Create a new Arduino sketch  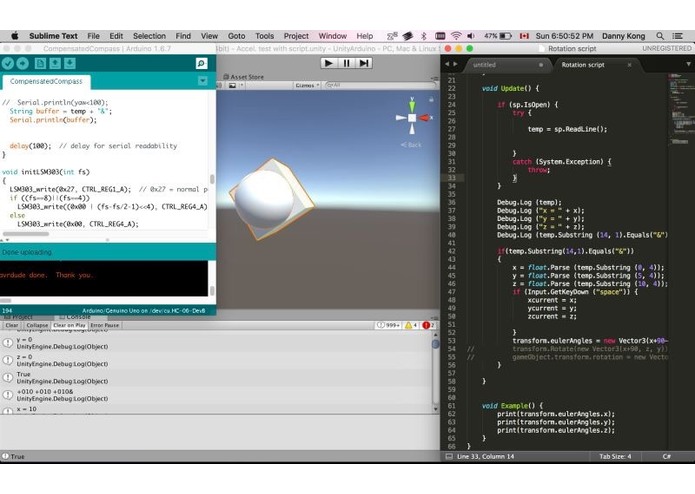coord(40,64)
